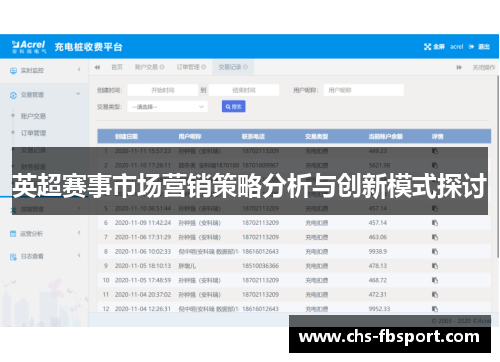
Task: Collapse the 交易管理 menu chevron
Action: (x=78, y=94)
